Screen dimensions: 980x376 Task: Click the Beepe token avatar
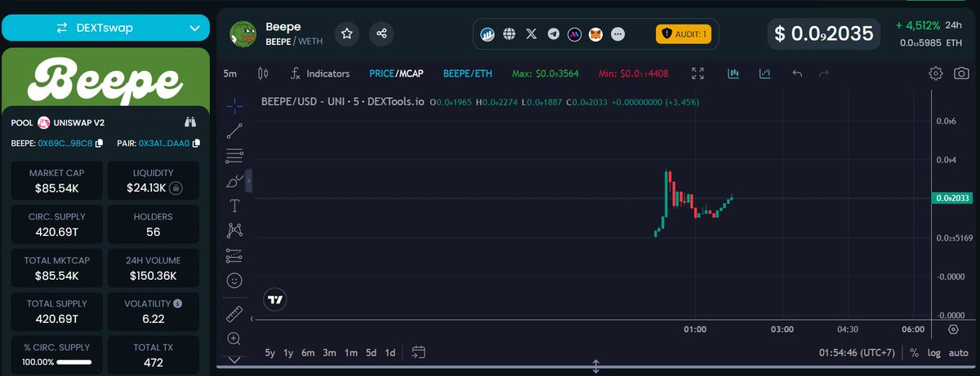tap(243, 34)
